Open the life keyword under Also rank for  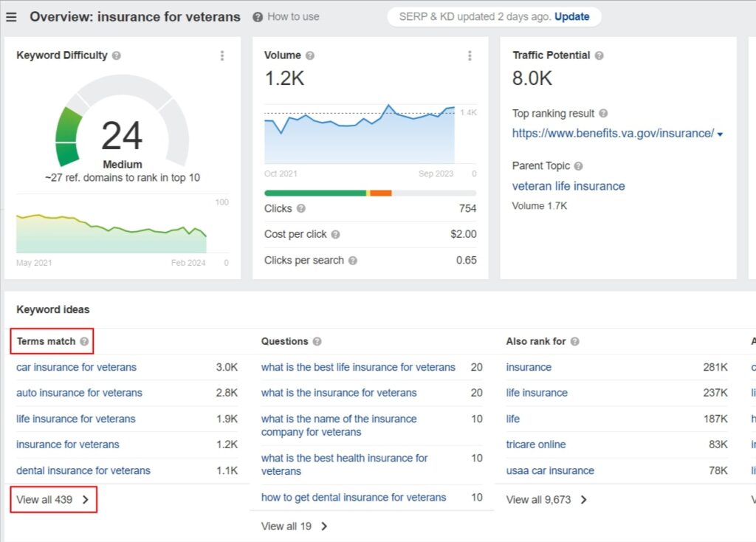[512, 419]
